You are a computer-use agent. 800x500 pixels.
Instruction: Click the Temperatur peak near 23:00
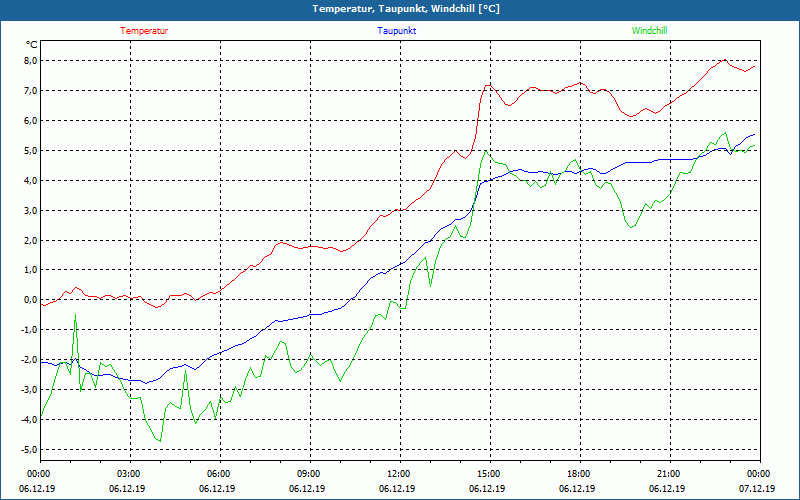pyautogui.click(x=724, y=60)
